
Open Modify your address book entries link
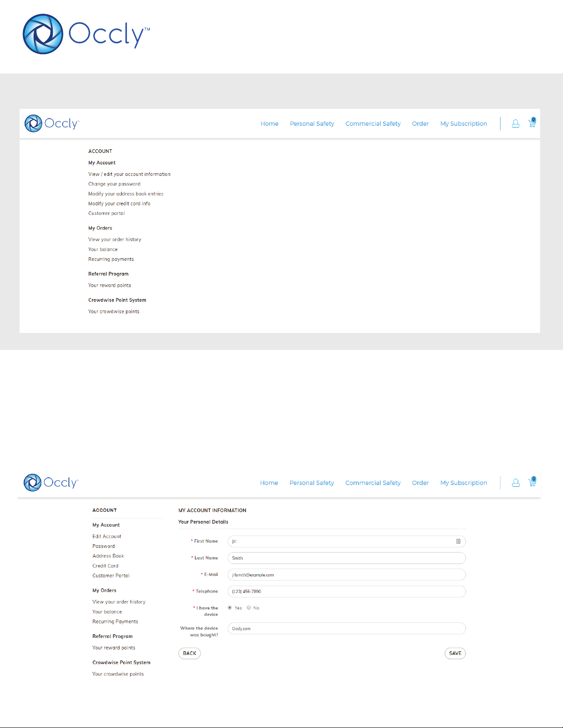126,194
